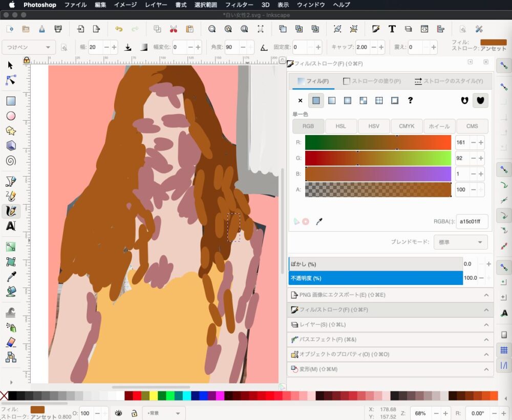This screenshot has height=420, width=512.
Task: Select the text tool in toolbox
Action: (11, 226)
